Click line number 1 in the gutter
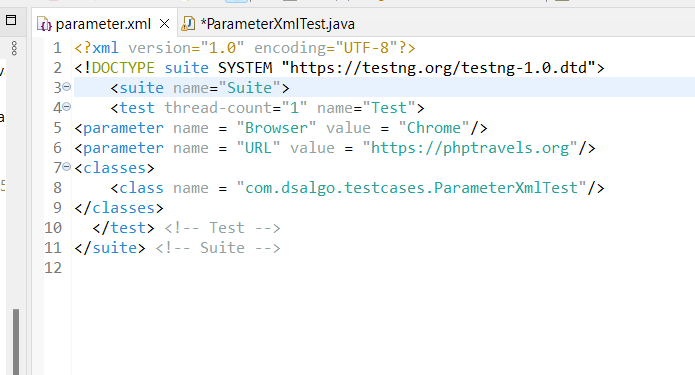This screenshot has height=375, width=695. point(57,47)
